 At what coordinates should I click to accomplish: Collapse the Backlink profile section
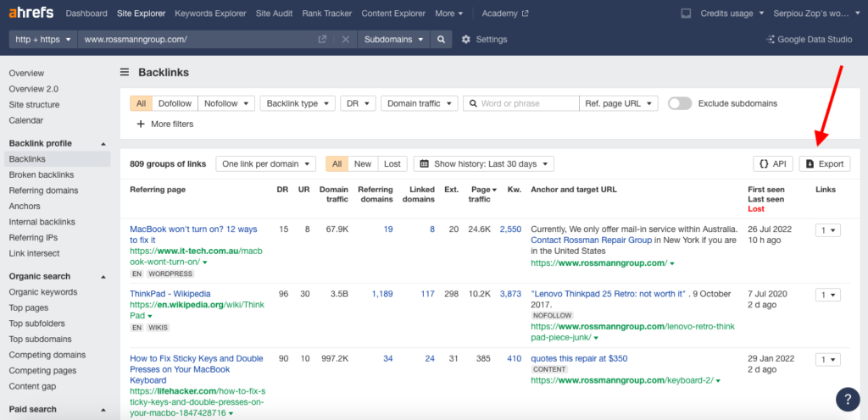[x=103, y=144]
